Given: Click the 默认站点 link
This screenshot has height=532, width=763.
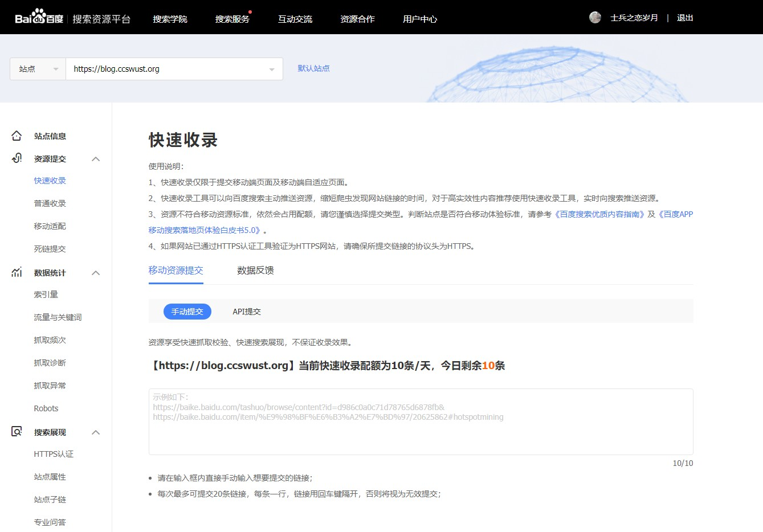Looking at the screenshot, I should click(313, 68).
